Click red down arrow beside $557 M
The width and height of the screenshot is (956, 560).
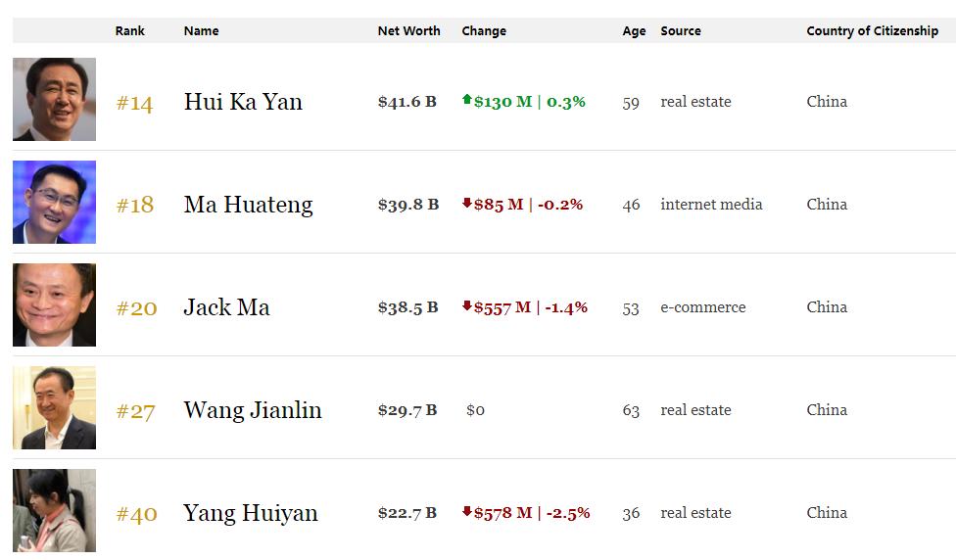pyautogui.click(x=467, y=306)
